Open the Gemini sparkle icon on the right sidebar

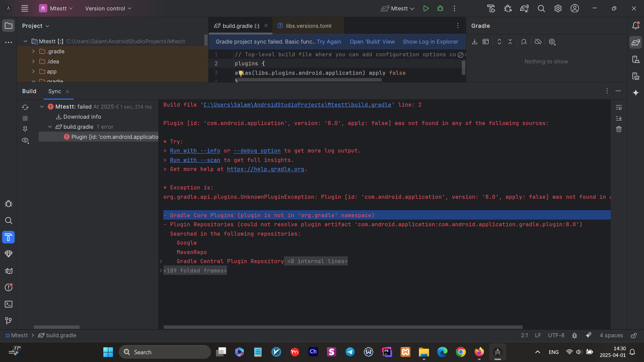pos(636,93)
